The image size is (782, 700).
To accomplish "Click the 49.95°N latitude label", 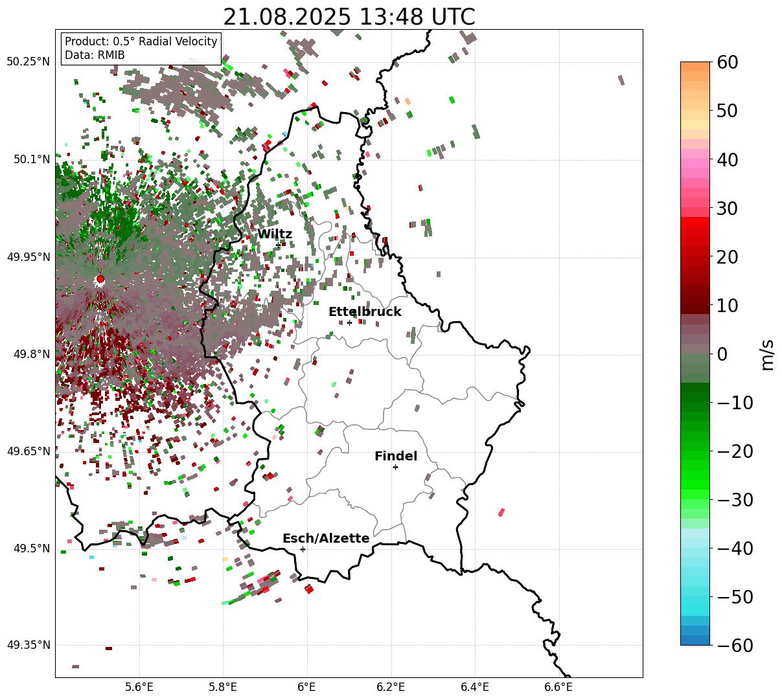I will pyautogui.click(x=28, y=257).
